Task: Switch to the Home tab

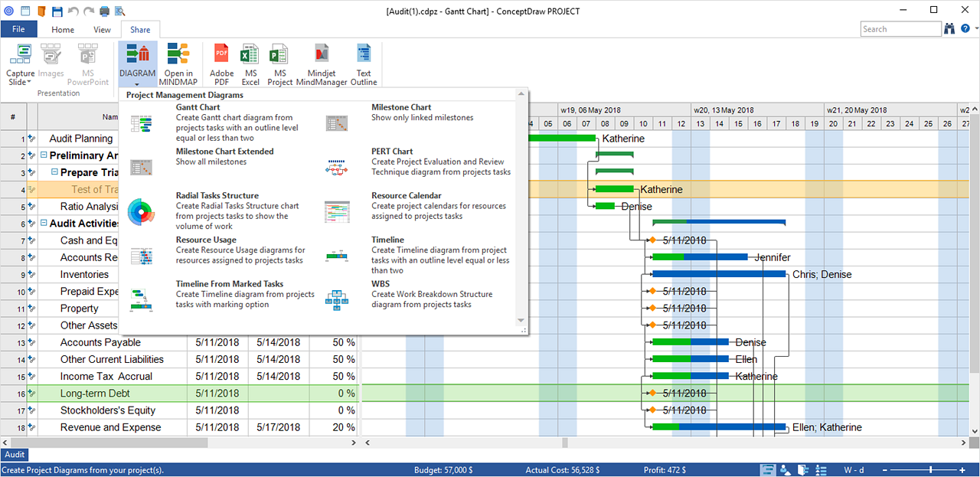Action: pos(63,30)
